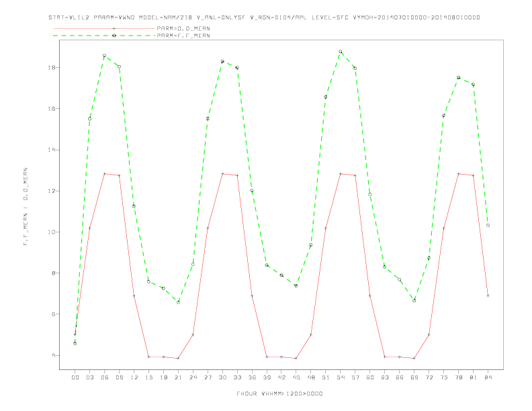Click x-axis forecast hour label 63

[385, 377]
